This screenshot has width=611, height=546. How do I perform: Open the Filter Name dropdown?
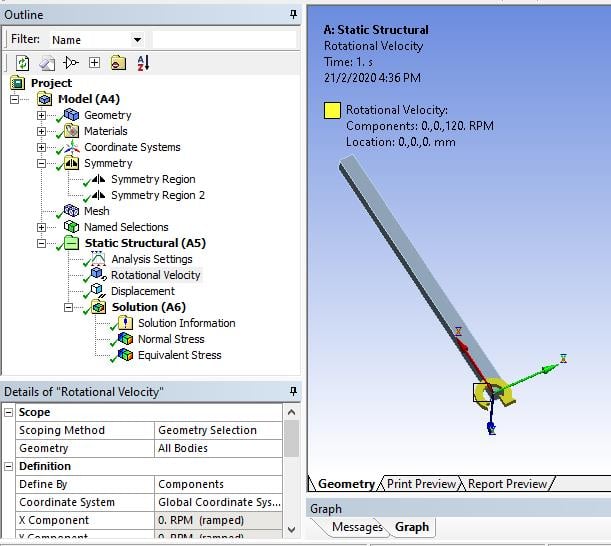click(x=137, y=40)
